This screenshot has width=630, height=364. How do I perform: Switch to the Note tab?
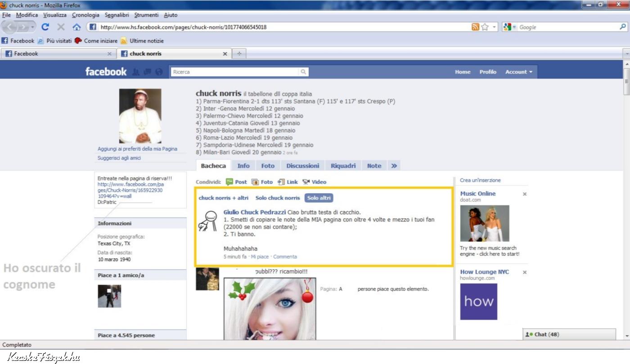[x=374, y=166]
